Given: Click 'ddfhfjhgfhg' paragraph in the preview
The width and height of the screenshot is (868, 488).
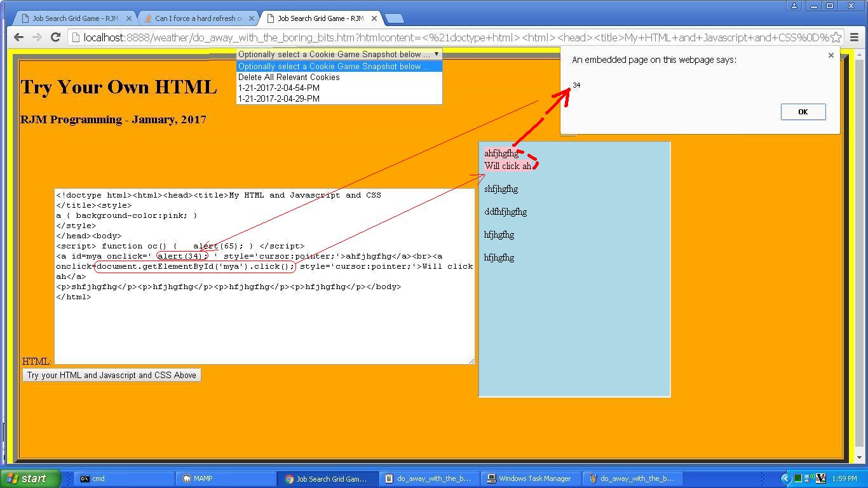Looking at the screenshot, I should pos(505,212).
